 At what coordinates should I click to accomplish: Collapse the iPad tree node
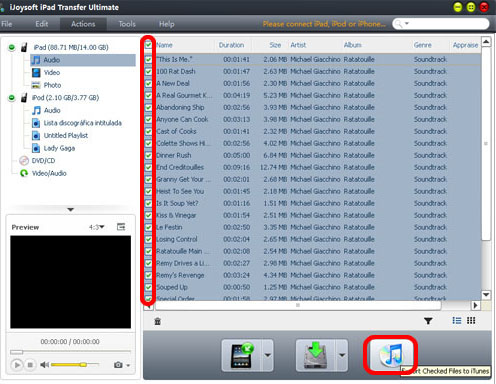[x=12, y=47]
